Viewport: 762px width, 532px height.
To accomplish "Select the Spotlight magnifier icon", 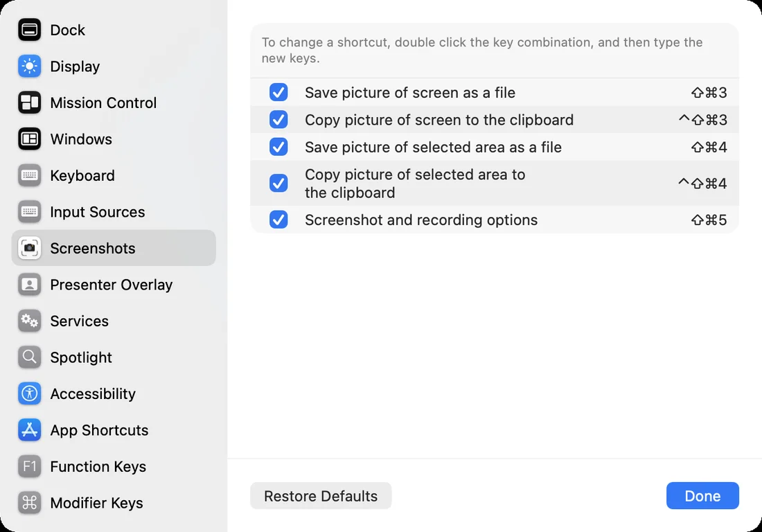I will pos(30,357).
